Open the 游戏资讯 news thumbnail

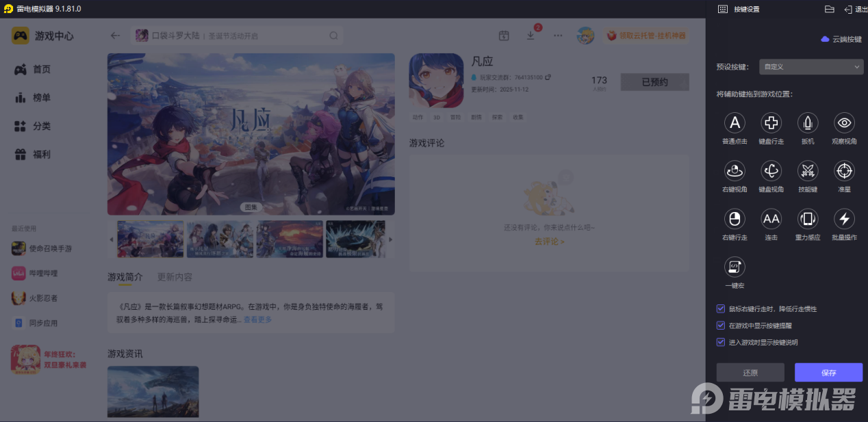tap(153, 392)
